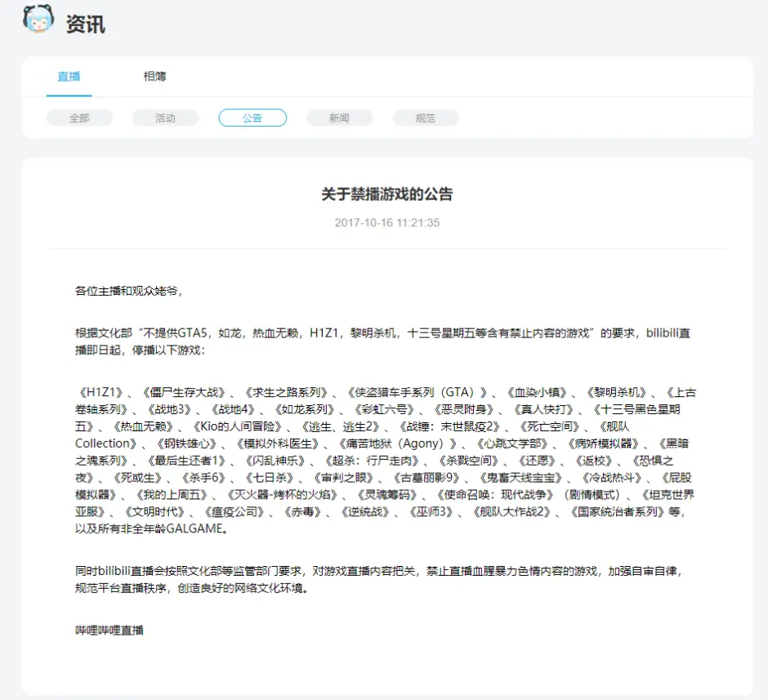Click the 哔哩哔哩直播 signature text
Viewport: 768px width, 700px height.
[109, 630]
